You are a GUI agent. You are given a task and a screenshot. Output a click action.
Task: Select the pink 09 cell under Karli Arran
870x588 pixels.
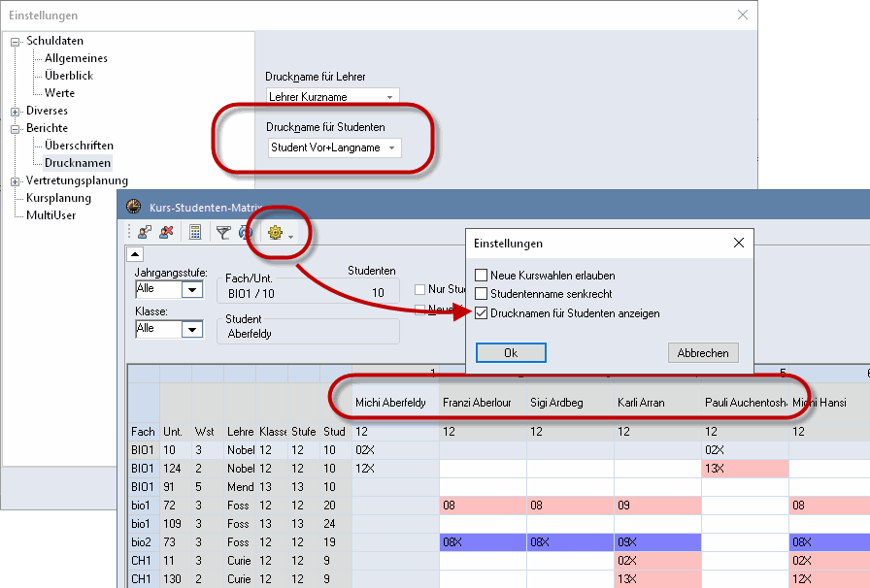657,506
